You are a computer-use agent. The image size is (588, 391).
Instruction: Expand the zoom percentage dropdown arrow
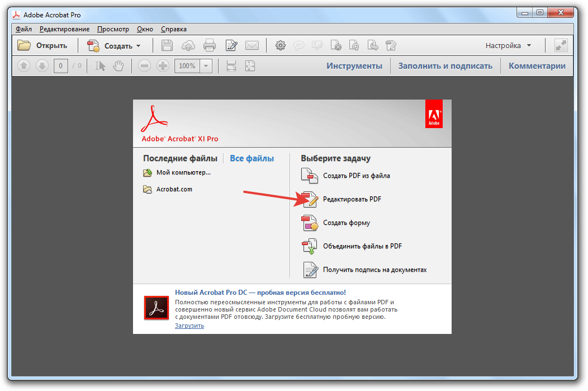pyautogui.click(x=206, y=66)
